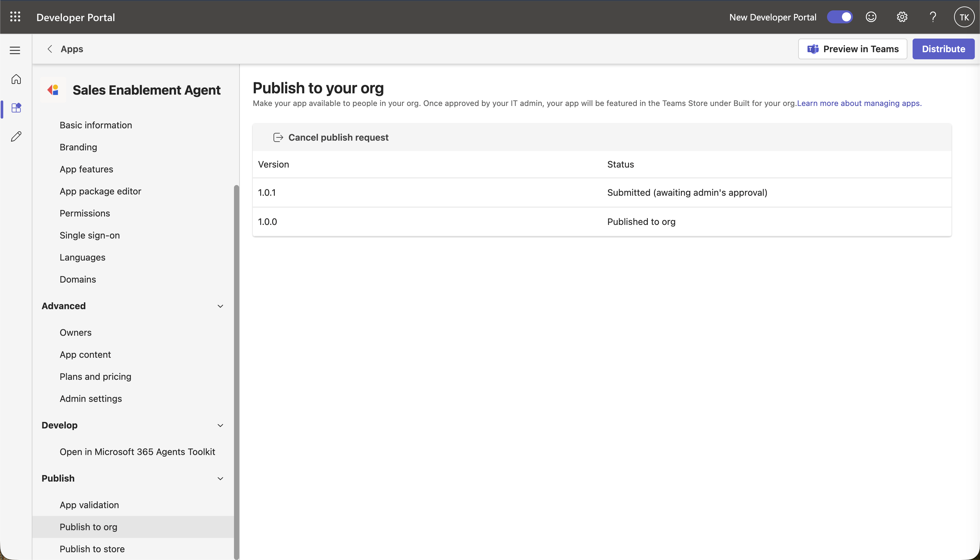The width and height of the screenshot is (980, 560).
Task: Click the cancel publish request arrow icon
Action: click(x=278, y=138)
